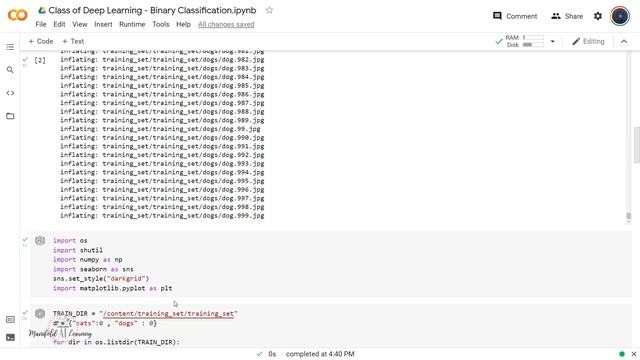Click the 'import shutil' code line
Viewport: 640px width, 360px height.
78,250
